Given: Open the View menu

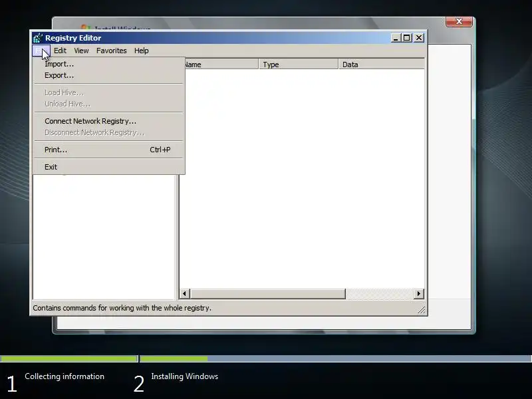Looking at the screenshot, I should [81, 51].
